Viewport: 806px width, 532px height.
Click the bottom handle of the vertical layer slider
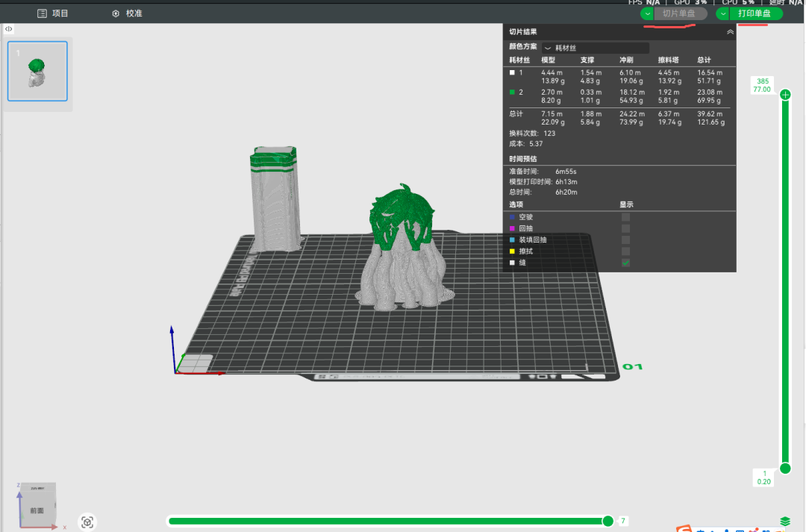pos(785,469)
